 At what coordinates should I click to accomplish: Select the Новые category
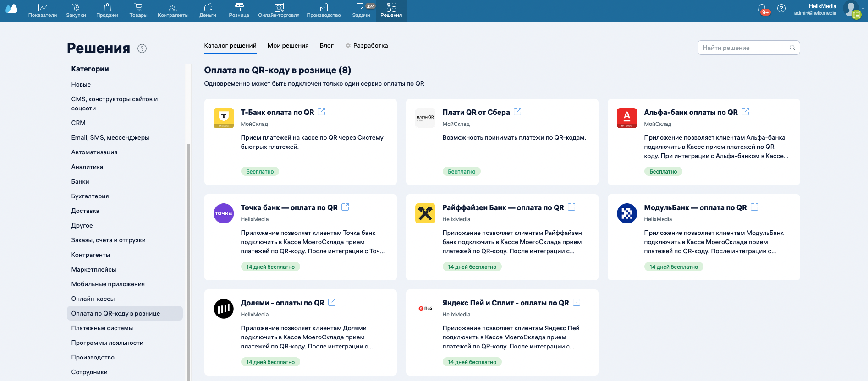coord(81,85)
